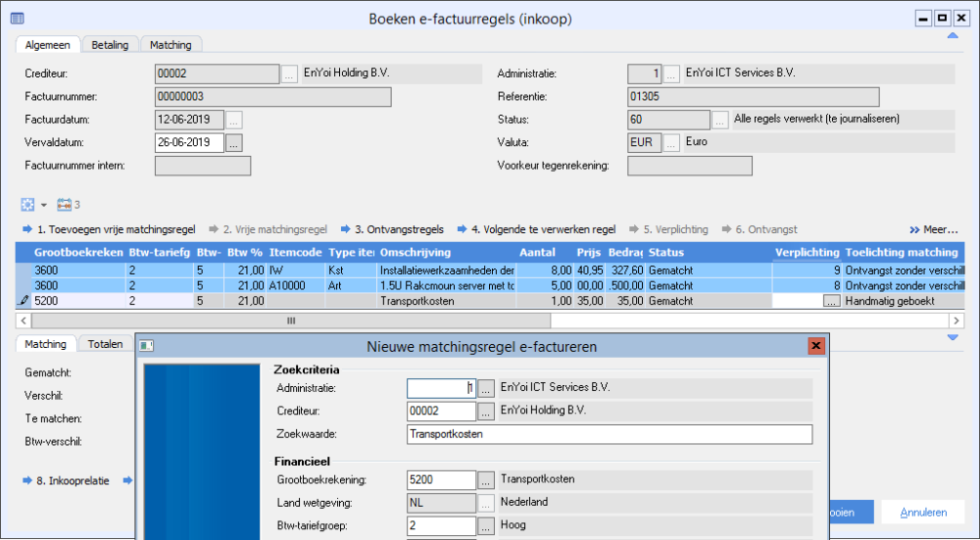Select lower Matching tab beside Totalen

coord(46,344)
